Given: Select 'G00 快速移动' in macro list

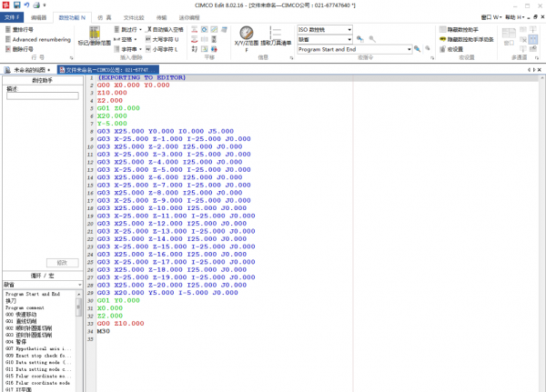Looking at the screenshot, I should click(x=21, y=315).
